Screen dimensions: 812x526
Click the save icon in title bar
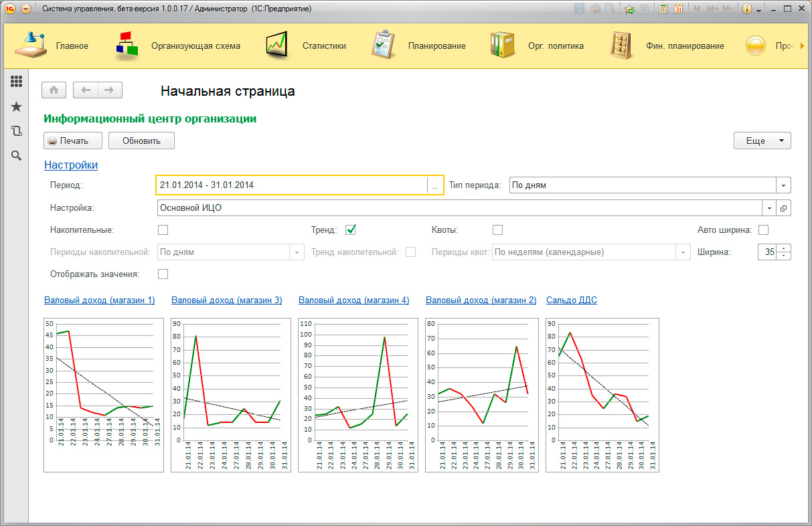click(x=579, y=9)
